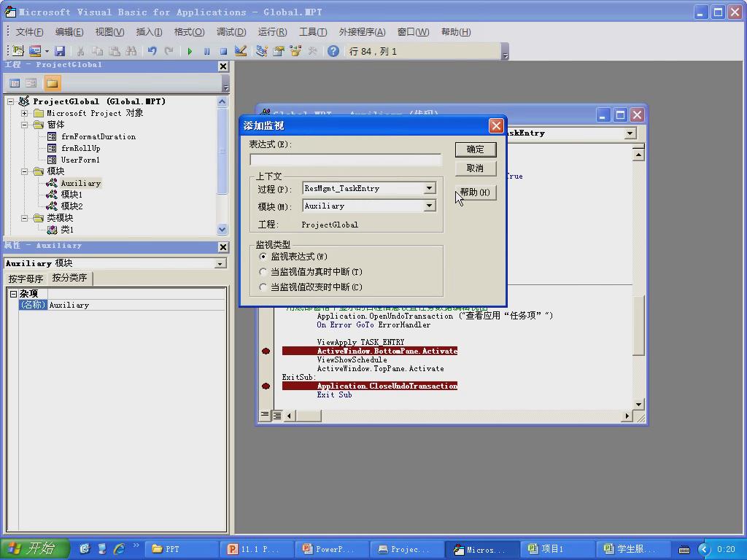Collapse the ProjectGlobal tree node
This screenshot has height=560, width=747.
point(10,101)
